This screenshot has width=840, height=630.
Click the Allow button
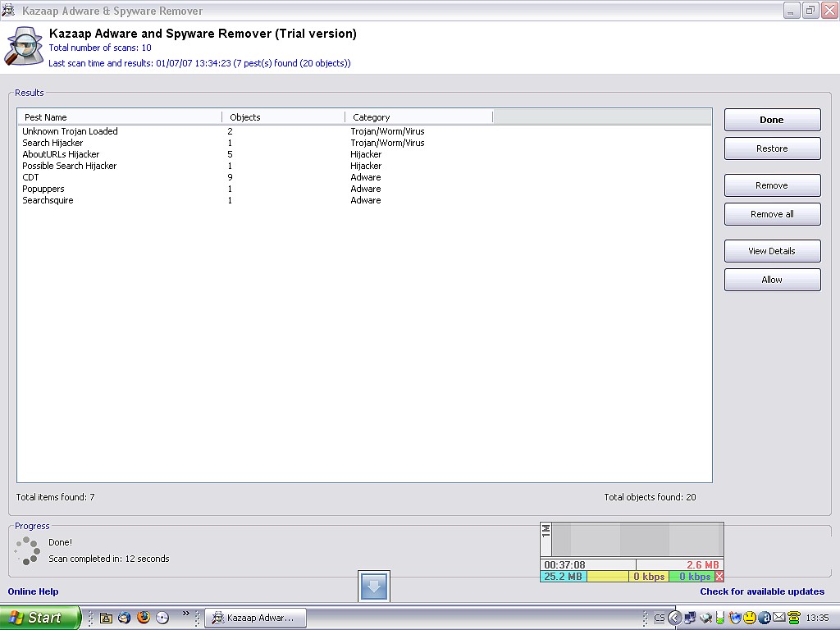click(772, 280)
